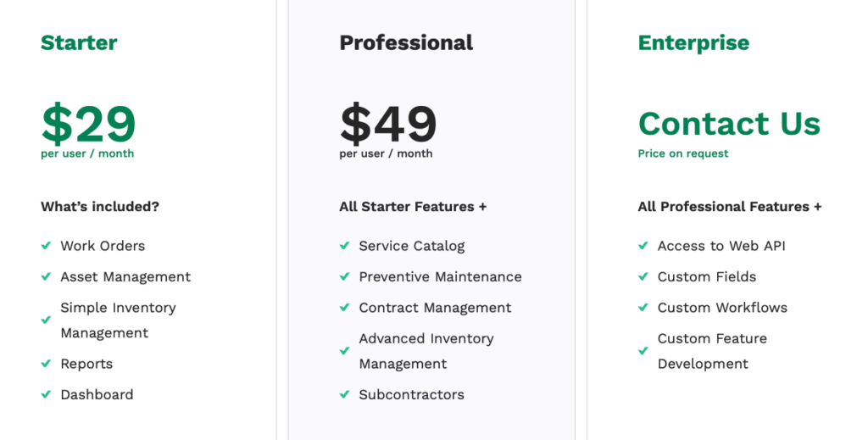Click the checkmark beside Access to Web API

tap(643, 245)
